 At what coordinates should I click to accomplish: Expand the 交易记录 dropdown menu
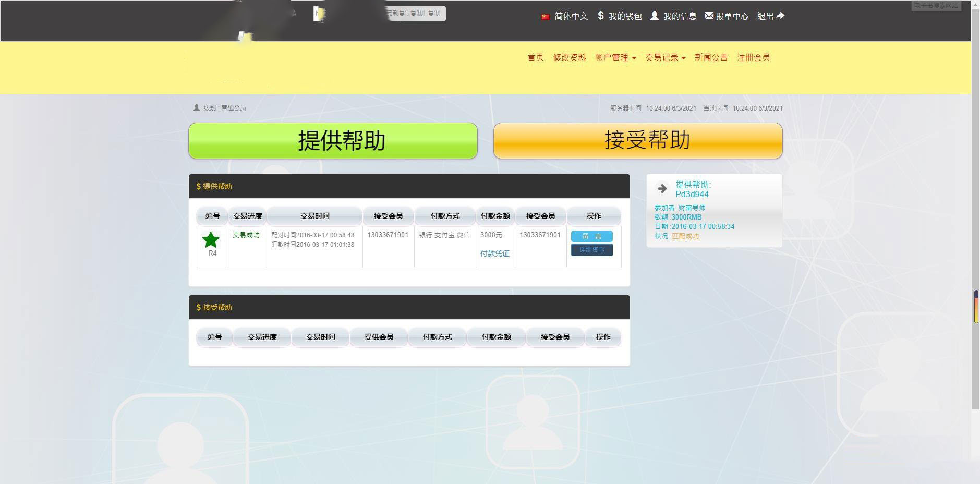(665, 57)
